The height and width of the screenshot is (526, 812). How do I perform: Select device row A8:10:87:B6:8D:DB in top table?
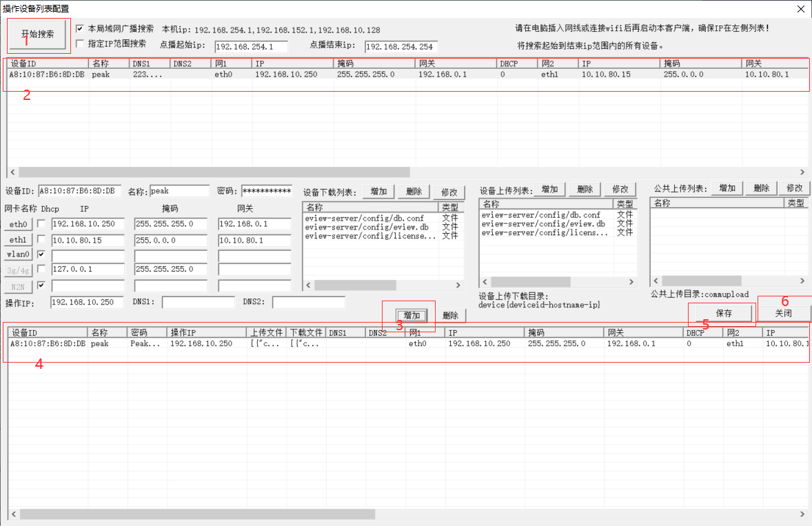pos(408,74)
